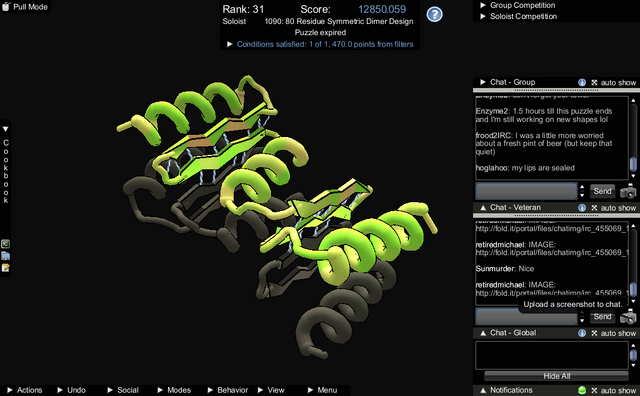Viewport: 640px width, 396px height.
Task: Click the Cookbook blue folder icon
Action: 5,256
